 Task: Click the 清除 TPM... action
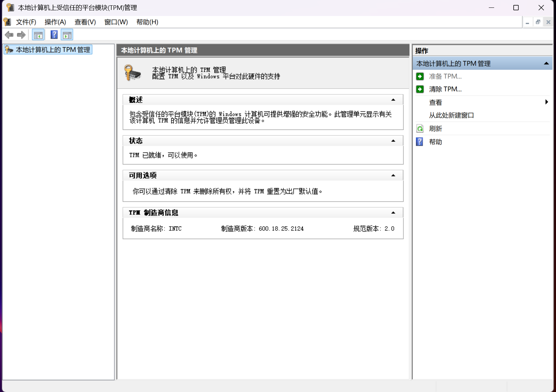click(x=445, y=89)
